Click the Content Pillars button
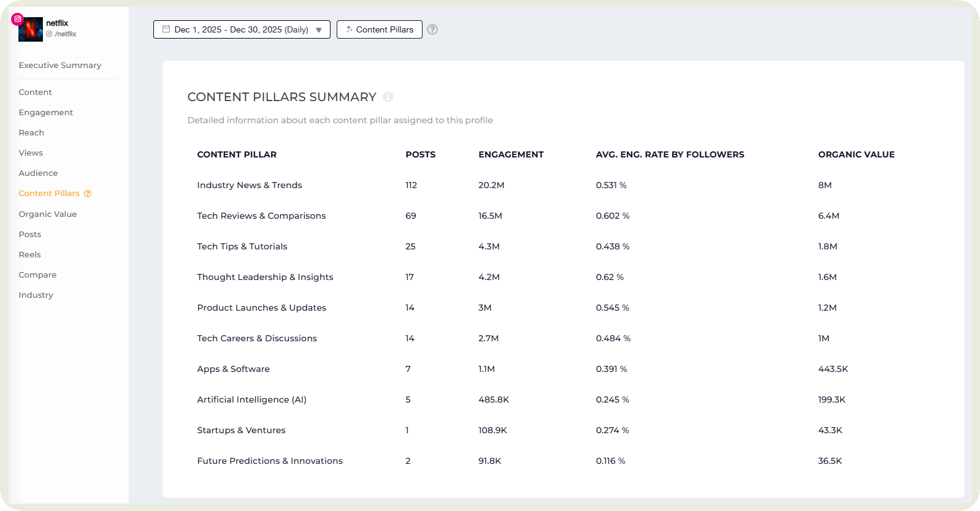Image resolution: width=980 pixels, height=511 pixels. click(380, 29)
